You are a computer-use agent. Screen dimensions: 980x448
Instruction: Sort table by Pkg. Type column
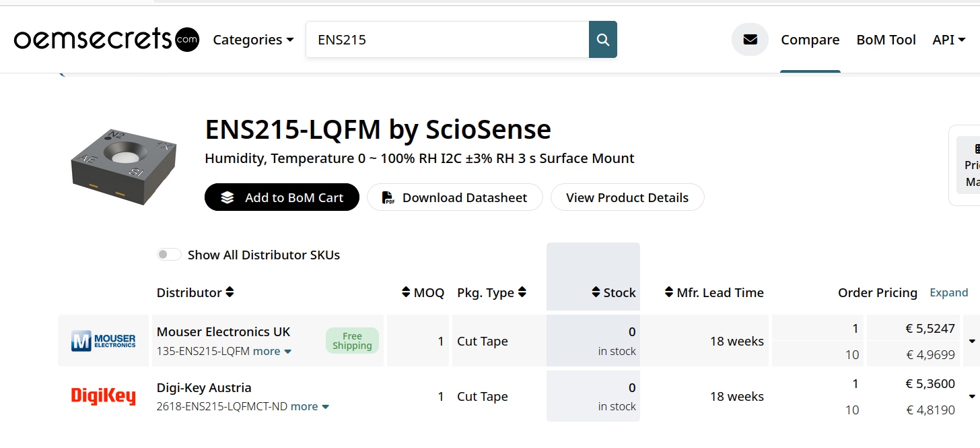(x=491, y=292)
